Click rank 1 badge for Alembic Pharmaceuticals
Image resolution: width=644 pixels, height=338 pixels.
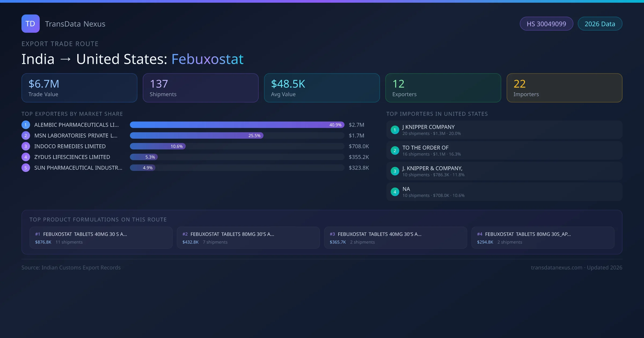point(26,125)
